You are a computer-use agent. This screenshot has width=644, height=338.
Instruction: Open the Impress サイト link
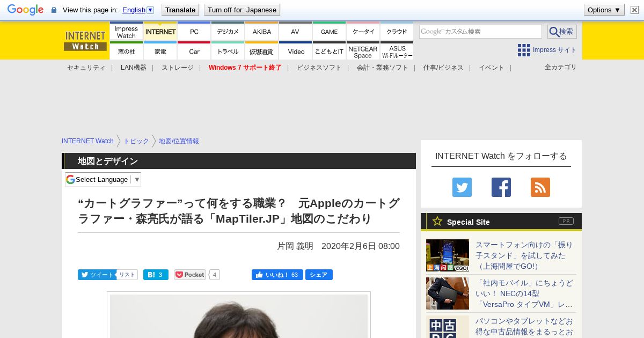click(x=554, y=50)
